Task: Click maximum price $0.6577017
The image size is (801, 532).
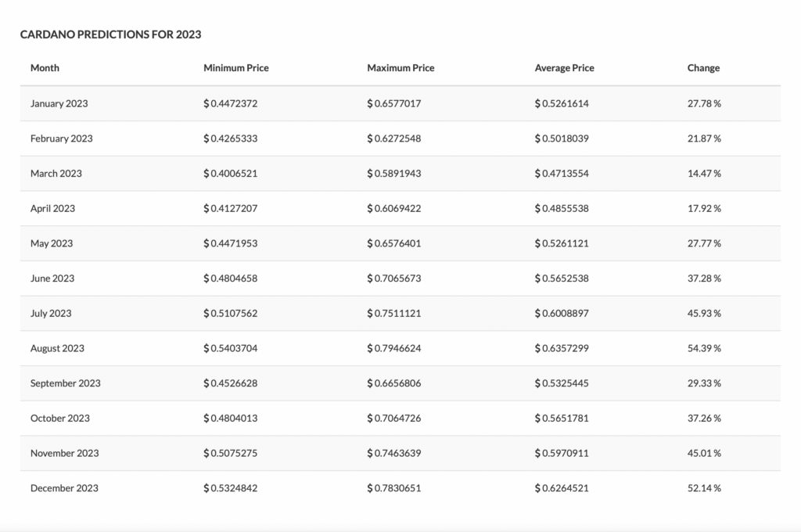Action: point(394,103)
